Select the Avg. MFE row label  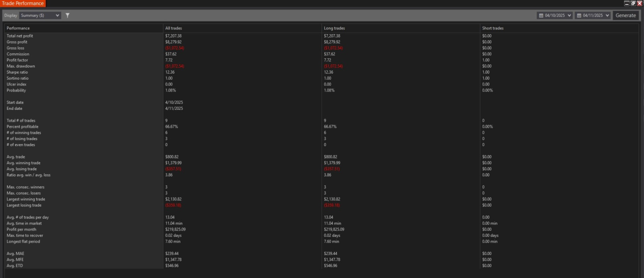pyautogui.click(x=15, y=259)
